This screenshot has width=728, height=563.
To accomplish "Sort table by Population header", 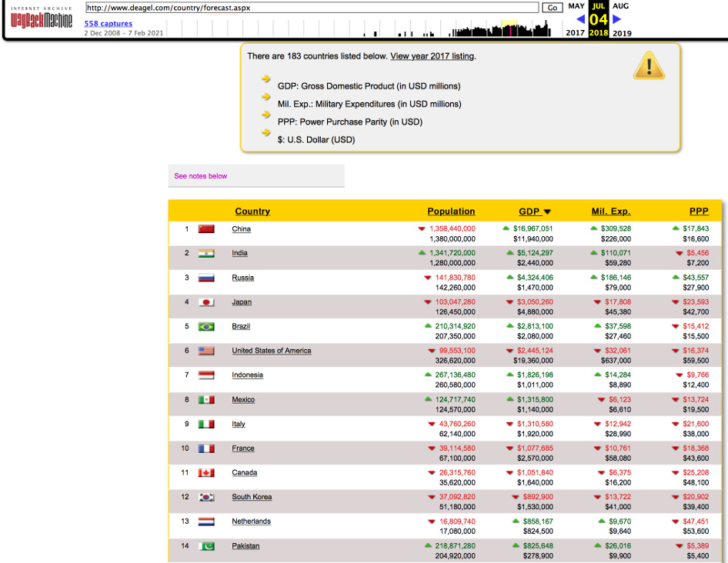I will (x=451, y=212).
